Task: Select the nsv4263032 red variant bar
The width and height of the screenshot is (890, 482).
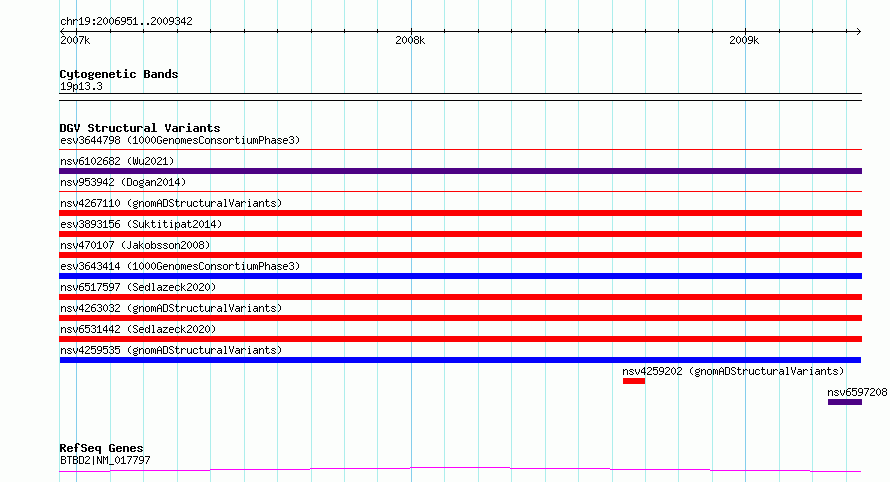Action: click(460, 318)
